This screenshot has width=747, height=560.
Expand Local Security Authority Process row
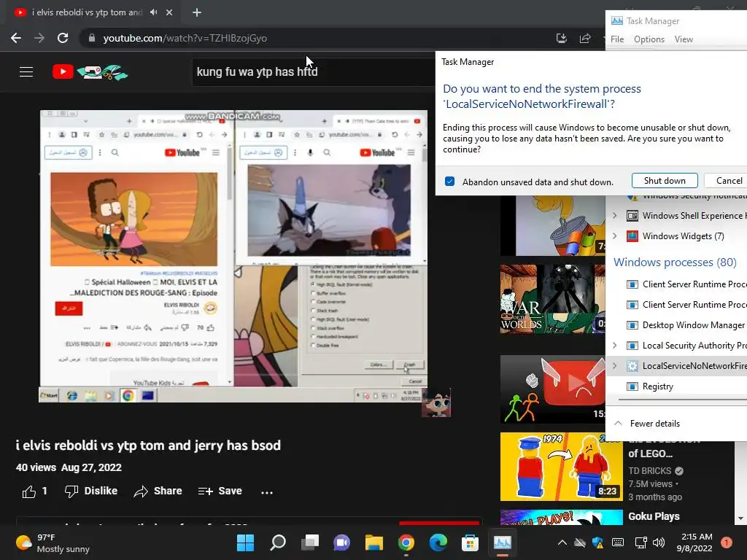coord(614,345)
